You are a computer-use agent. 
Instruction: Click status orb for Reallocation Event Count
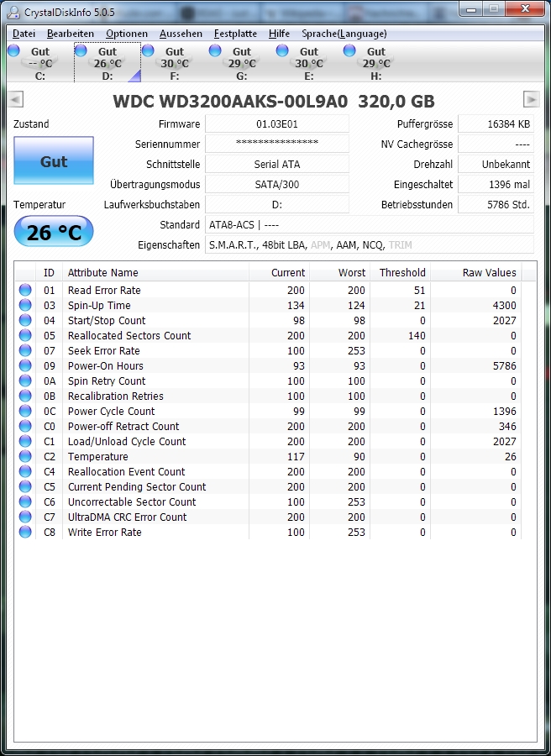pos(25,471)
